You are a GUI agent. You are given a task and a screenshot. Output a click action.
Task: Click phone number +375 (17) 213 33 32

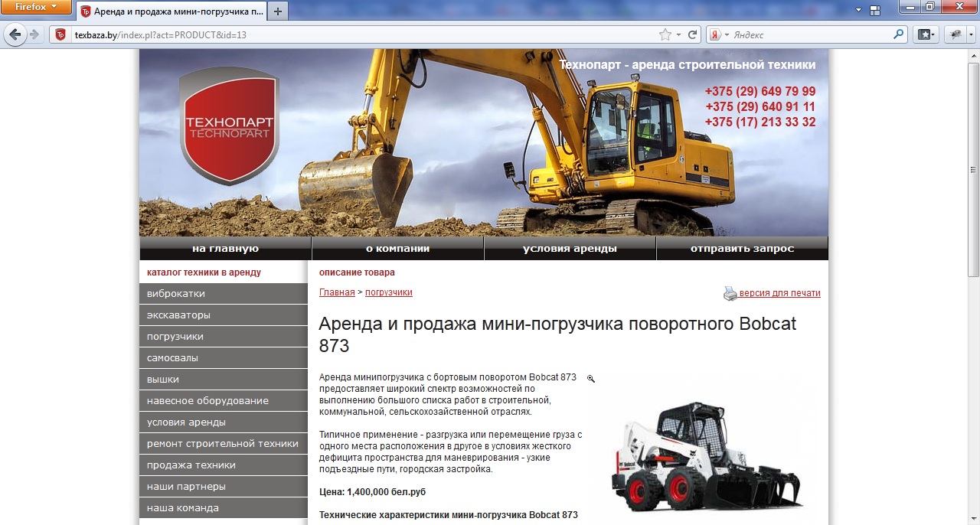[760, 122]
